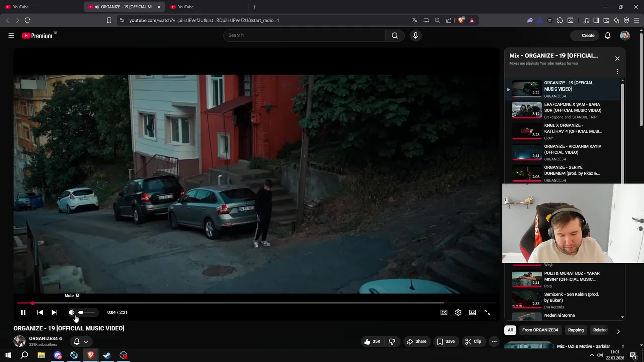Reload the page

[27, 20]
